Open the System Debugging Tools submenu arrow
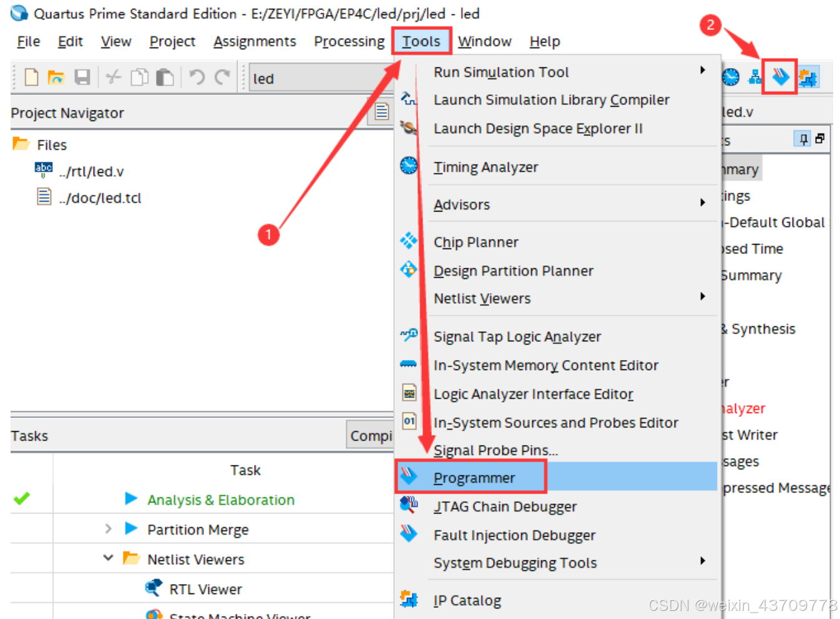This screenshot has width=840, height=619. coord(703,560)
